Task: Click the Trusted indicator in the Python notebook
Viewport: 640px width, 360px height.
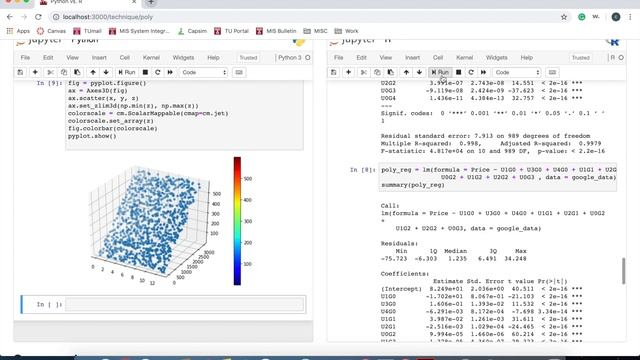Action: [x=248, y=58]
